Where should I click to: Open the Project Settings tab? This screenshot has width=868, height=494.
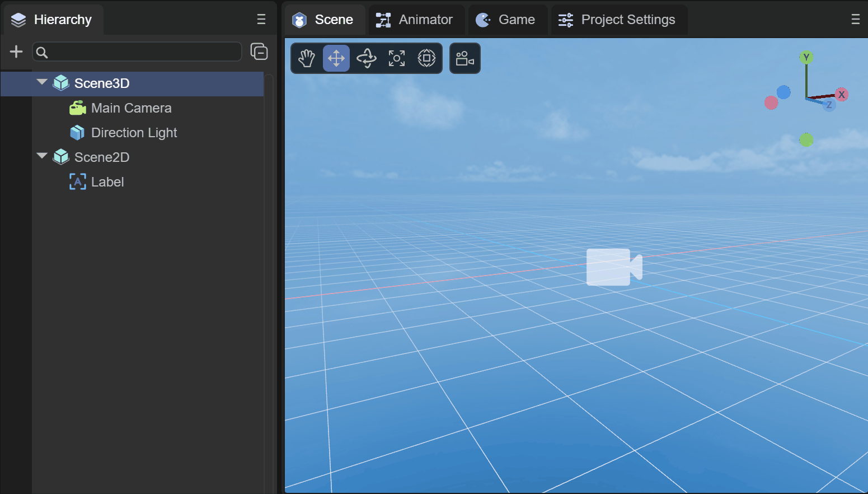(x=617, y=20)
